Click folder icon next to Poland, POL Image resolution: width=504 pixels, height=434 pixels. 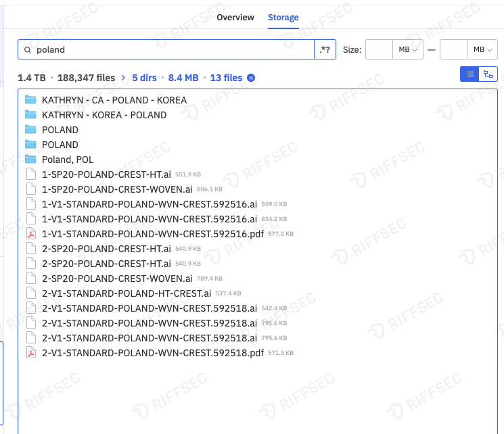pyautogui.click(x=30, y=159)
